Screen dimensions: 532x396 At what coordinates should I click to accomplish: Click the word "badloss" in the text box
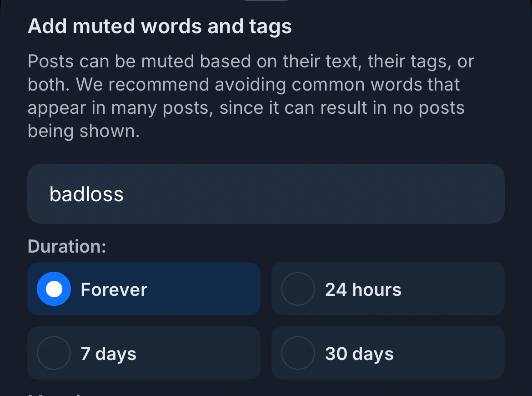click(x=86, y=194)
